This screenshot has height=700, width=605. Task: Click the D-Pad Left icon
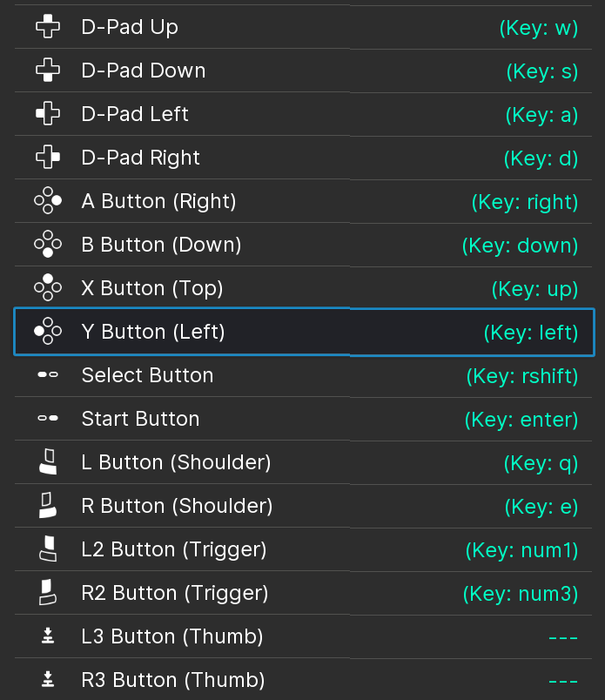48,114
